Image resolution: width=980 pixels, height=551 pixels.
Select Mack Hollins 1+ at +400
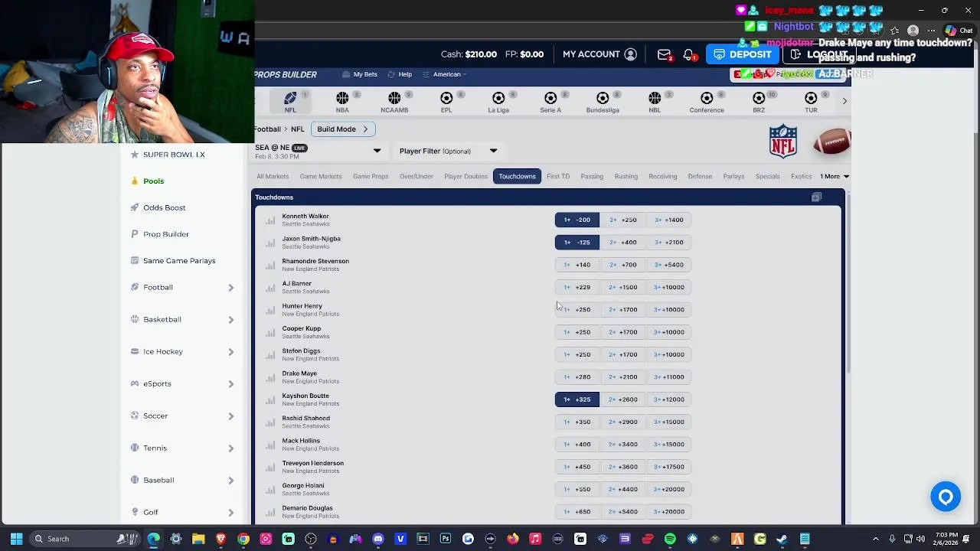[x=577, y=445]
